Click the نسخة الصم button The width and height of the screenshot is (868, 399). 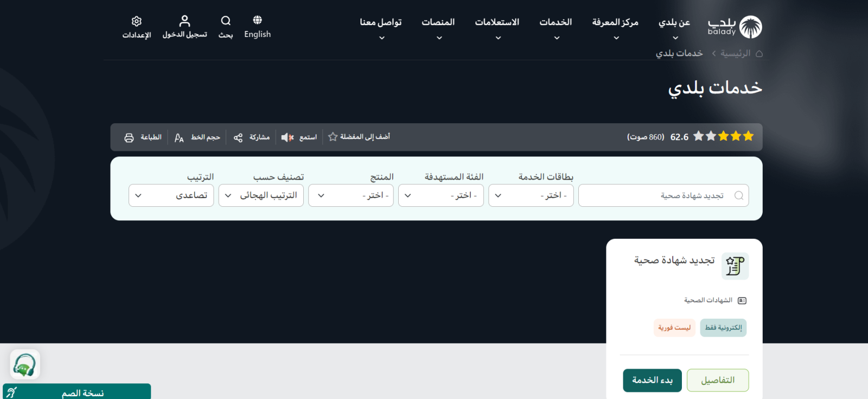pos(77,391)
